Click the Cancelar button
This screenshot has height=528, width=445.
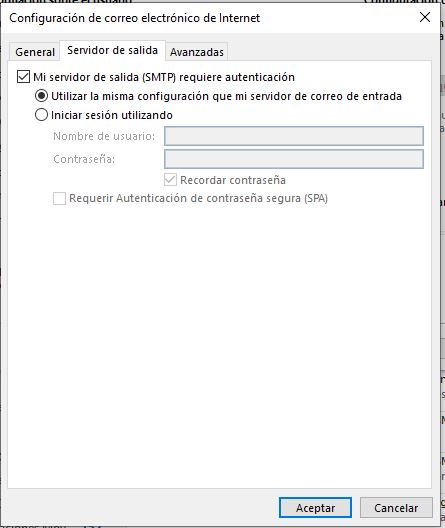click(x=396, y=507)
